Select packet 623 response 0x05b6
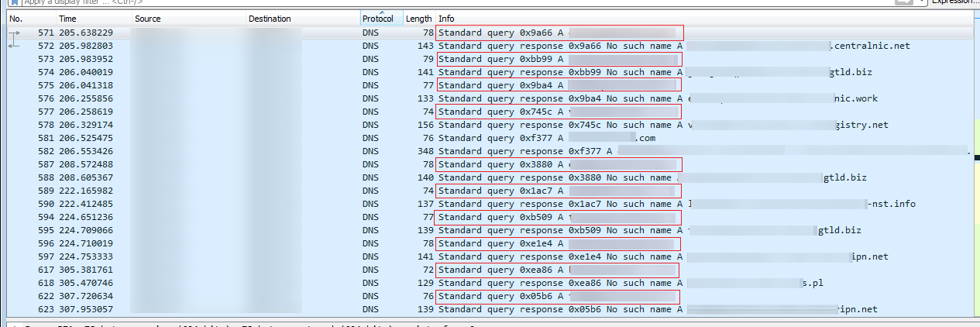The image size is (980, 327). 542,309
